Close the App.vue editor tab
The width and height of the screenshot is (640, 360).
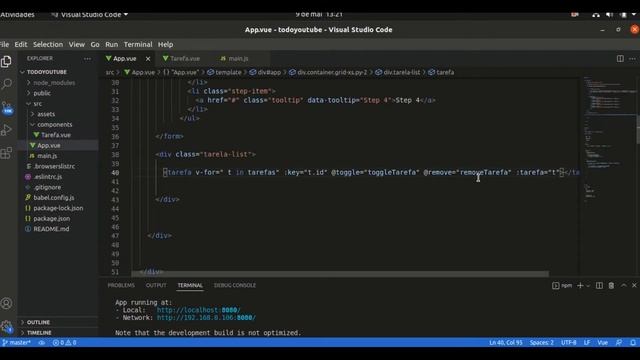[148, 59]
